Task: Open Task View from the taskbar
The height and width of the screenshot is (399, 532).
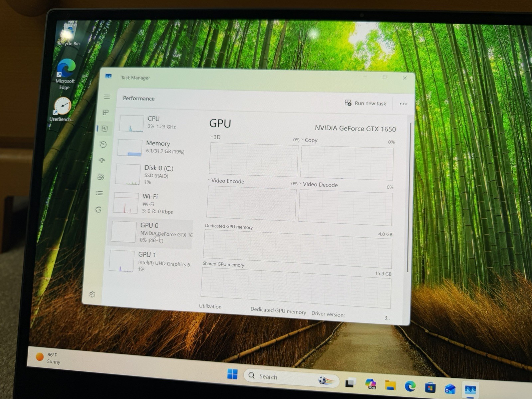Action: coord(350,383)
